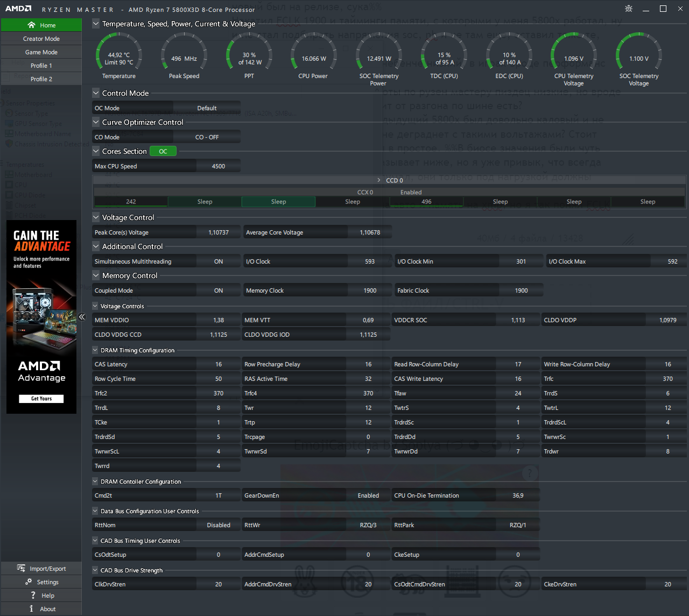Collapse CAD Bus Drive Strength section
689x616 pixels.
(95, 570)
